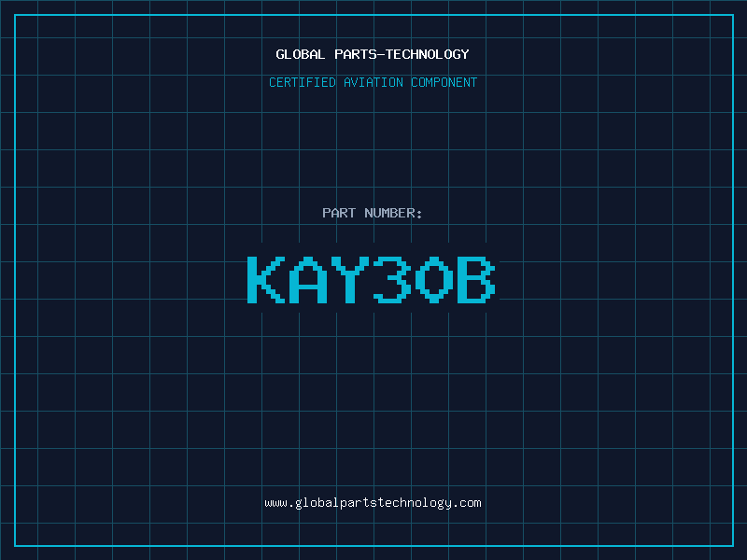
Task: Click the GLOBAL PARTS-TECHNOLOGY heading
Action: tap(373, 54)
